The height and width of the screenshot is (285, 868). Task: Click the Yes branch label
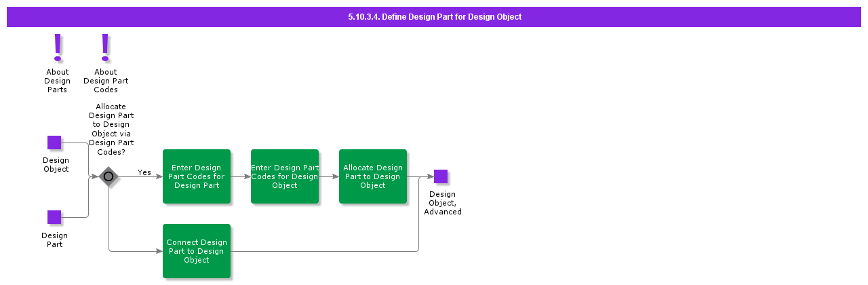pos(144,172)
